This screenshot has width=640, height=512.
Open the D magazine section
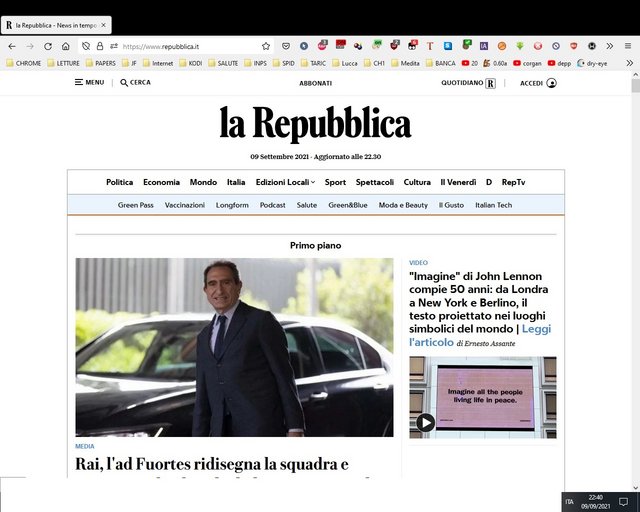(489, 182)
